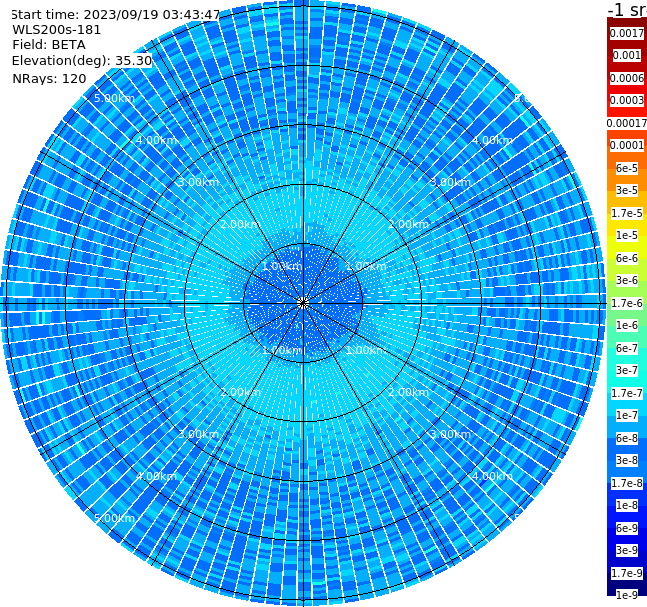647x607 pixels.
Task: Pick the 0.0003 colorbar value
Action: click(x=627, y=100)
